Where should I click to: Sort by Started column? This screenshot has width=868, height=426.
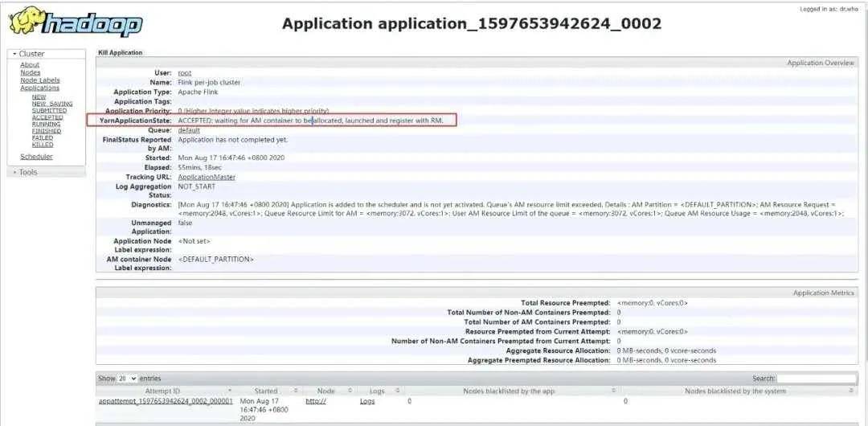pos(269,391)
